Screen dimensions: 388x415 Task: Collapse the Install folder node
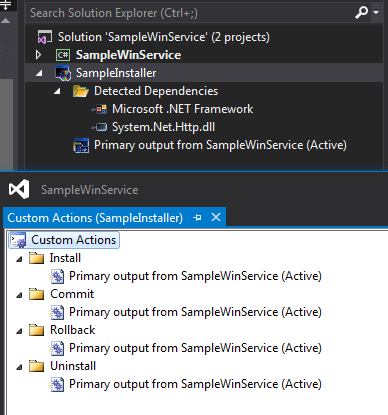coord(20,259)
